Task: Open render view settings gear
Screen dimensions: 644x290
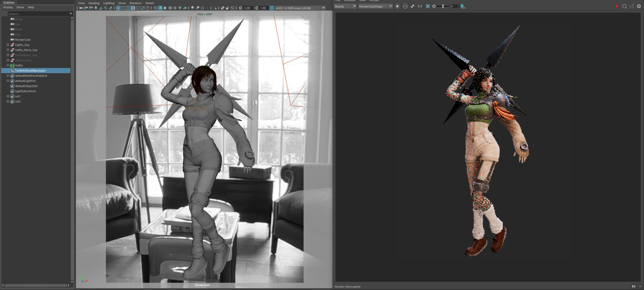Action: pyautogui.click(x=639, y=6)
